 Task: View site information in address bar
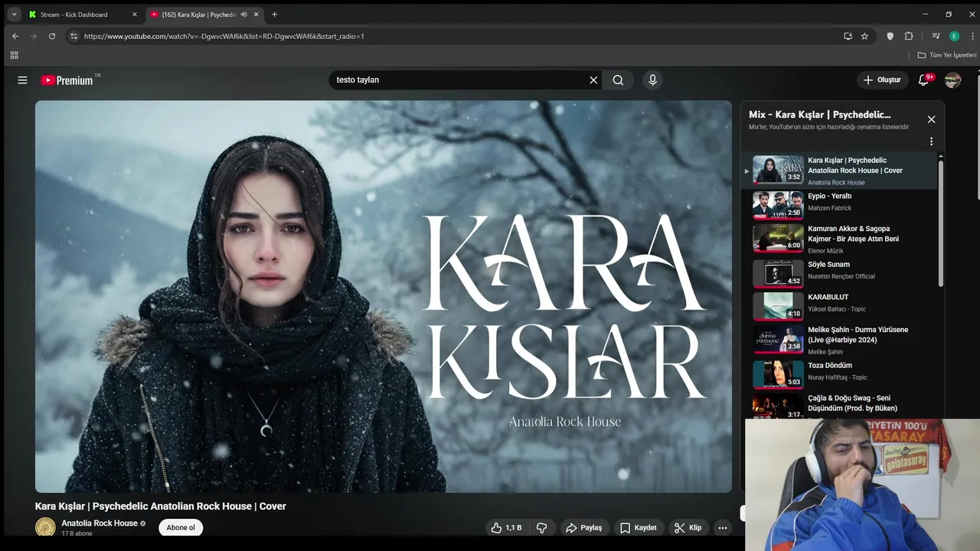(x=73, y=36)
